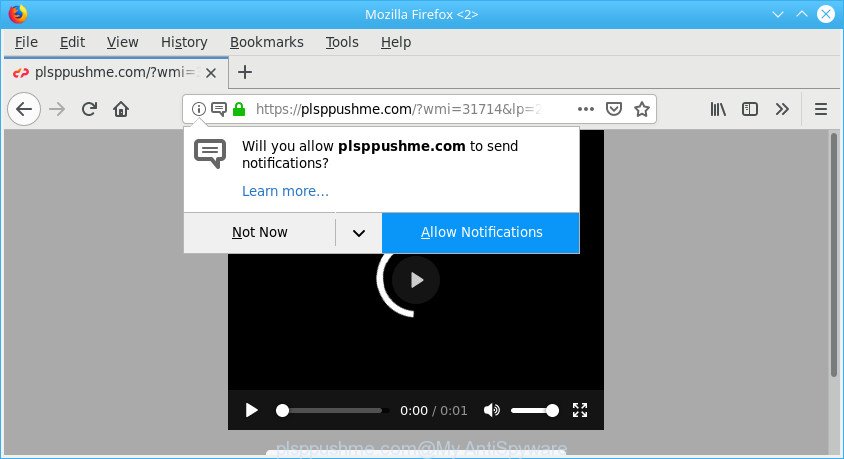Viewport: 844px width, 459px height.
Task: Open the Edit menu
Action: (72, 42)
